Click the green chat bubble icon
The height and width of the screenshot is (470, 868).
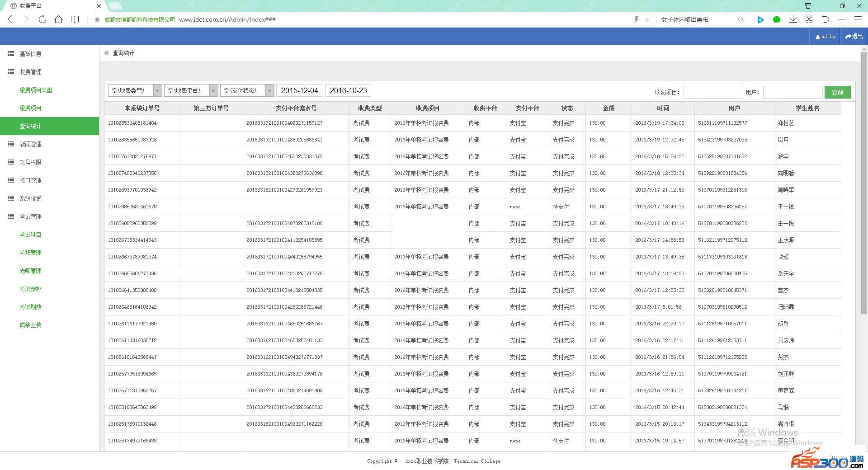(x=777, y=19)
